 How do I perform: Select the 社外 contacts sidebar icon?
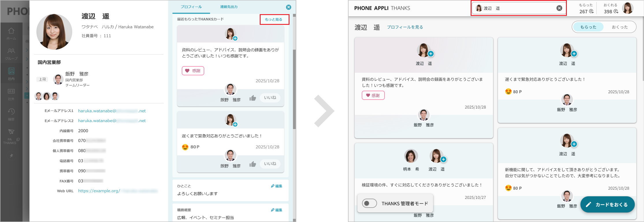tap(11, 94)
